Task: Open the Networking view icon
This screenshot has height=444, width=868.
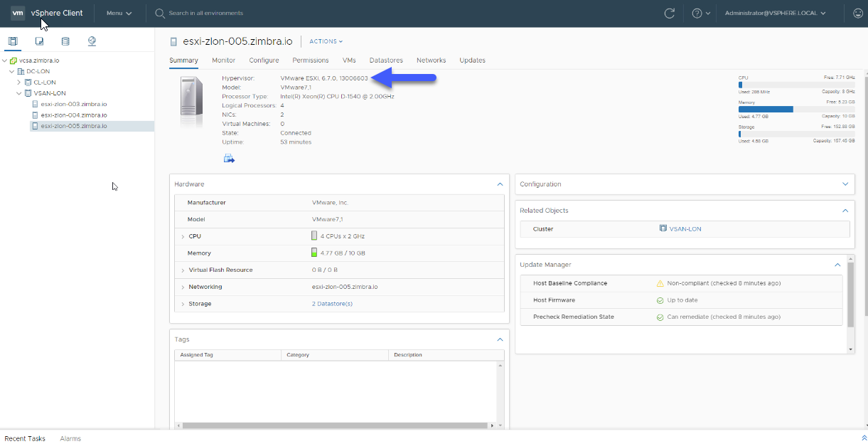Action: [92, 41]
